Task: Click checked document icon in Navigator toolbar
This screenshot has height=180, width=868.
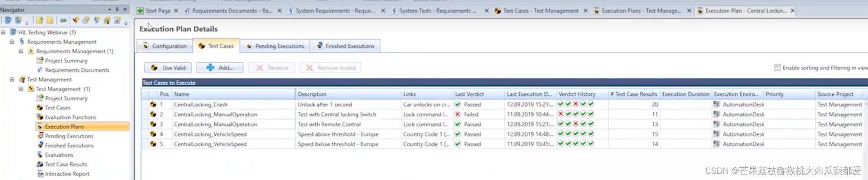Action: pyautogui.click(x=117, y=20)
